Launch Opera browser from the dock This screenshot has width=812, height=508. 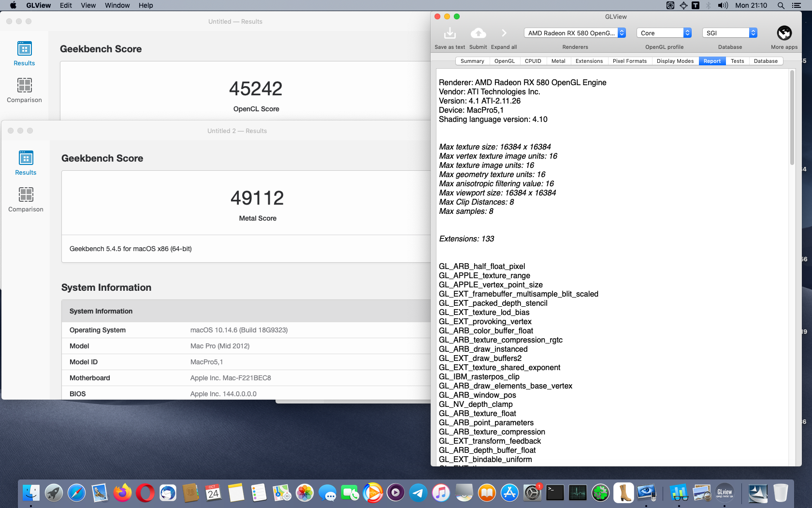[x=145, y=493]
